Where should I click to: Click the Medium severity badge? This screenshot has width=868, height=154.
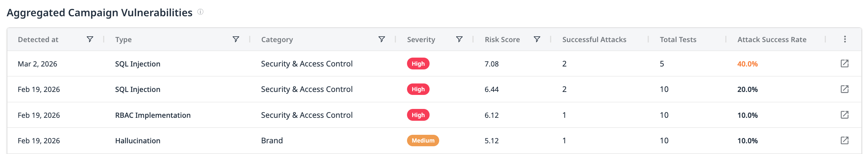423,141
